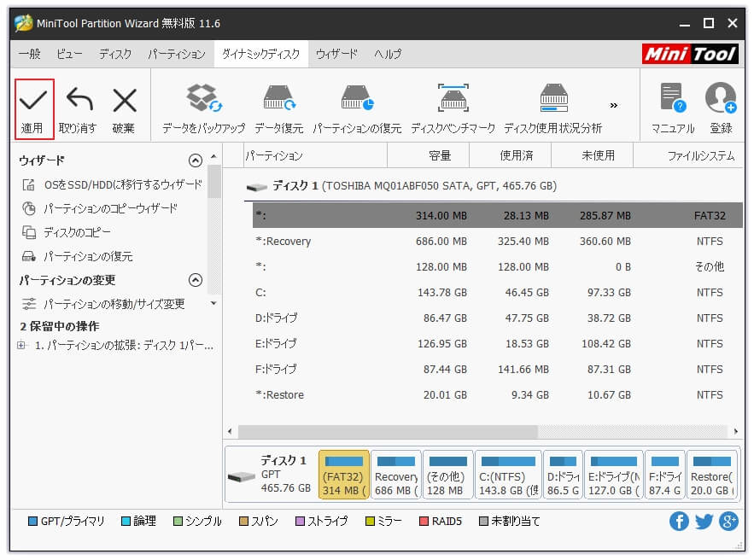This screenshot has height=560, width=754.
Task: Sort by the Capacity (容量) column header
Action: (x=428, y=155)
